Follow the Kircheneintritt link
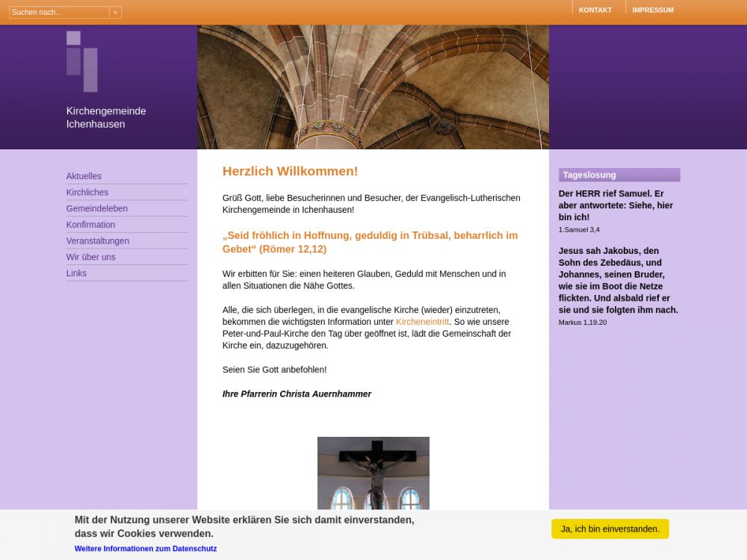This screenshot has height=560, width=747. point(422,322)
